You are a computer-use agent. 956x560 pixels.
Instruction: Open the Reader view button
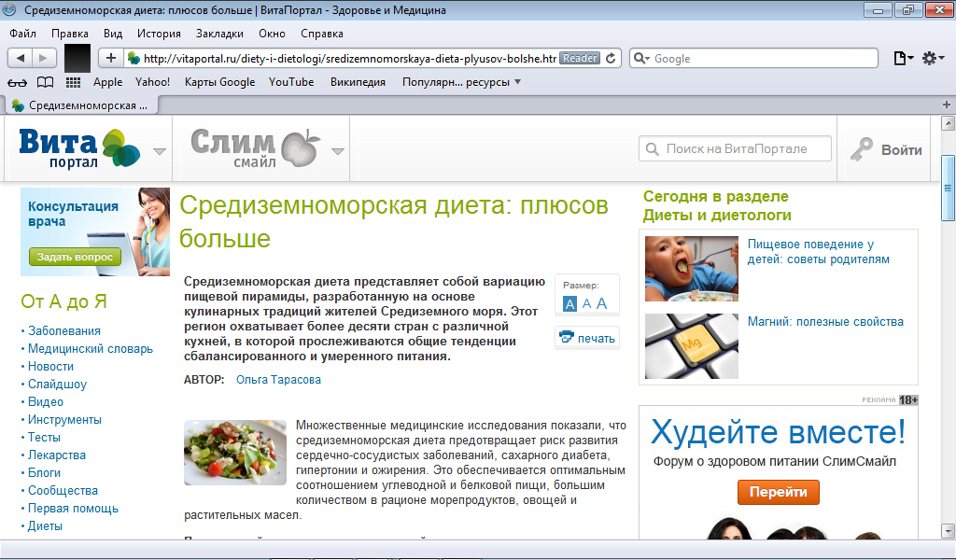[579, 58]
